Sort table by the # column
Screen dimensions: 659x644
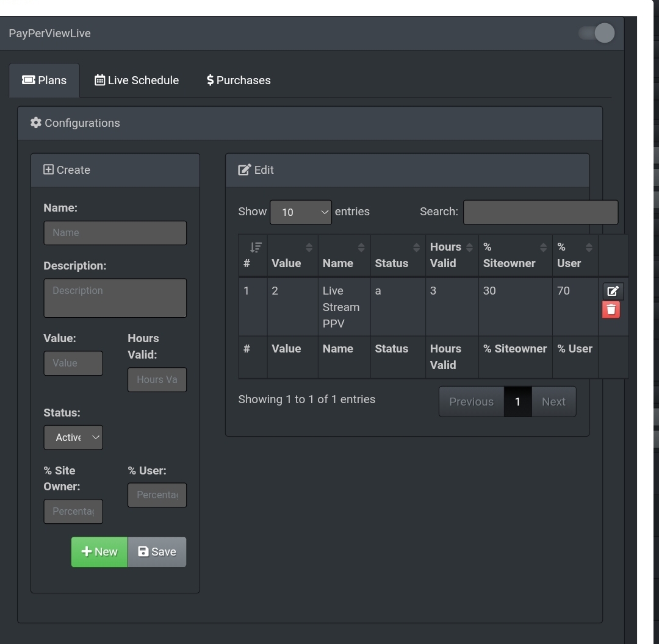(253, 256)
